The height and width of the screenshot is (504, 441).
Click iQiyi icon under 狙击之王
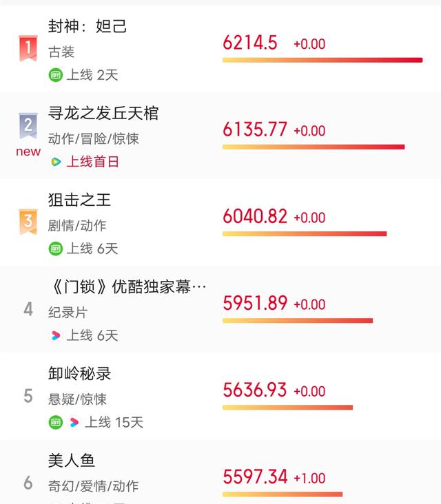click(x=56, y=249)
